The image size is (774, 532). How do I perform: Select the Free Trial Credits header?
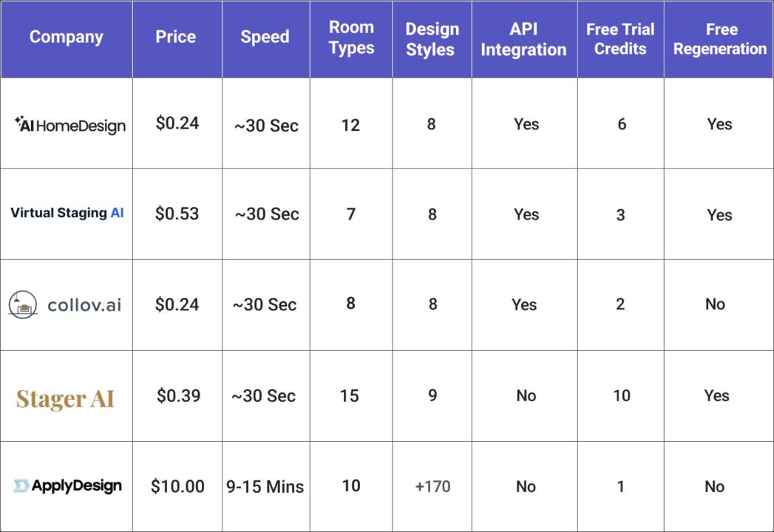620,39
